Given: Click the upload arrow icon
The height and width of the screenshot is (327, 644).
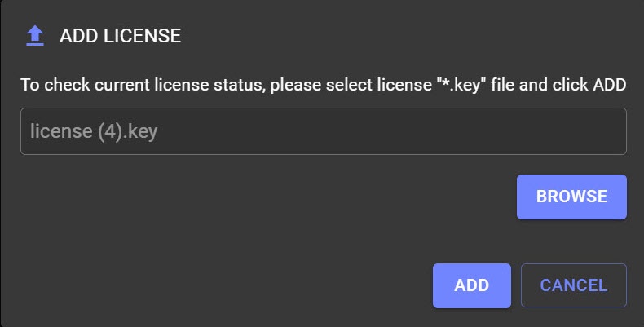Looking at the screenshot, I should [x=34, y=35].
